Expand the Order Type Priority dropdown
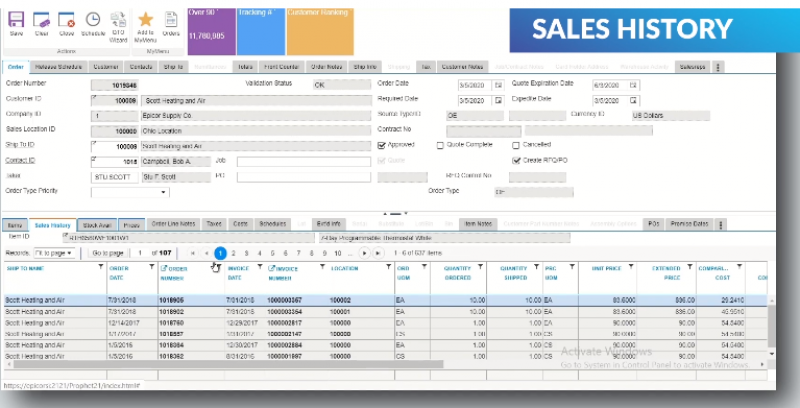800x408 pixels. (166, 192)
